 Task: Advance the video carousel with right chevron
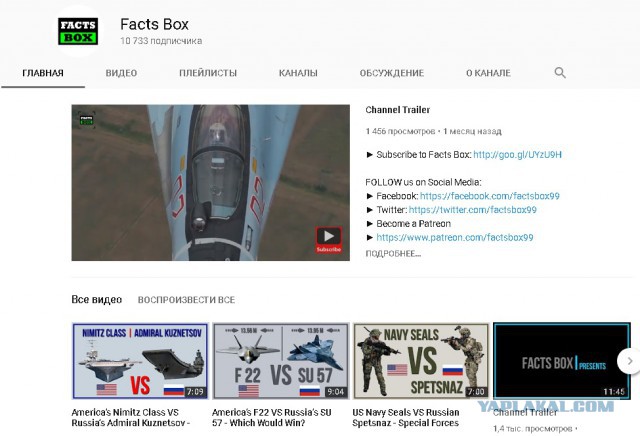629,361
